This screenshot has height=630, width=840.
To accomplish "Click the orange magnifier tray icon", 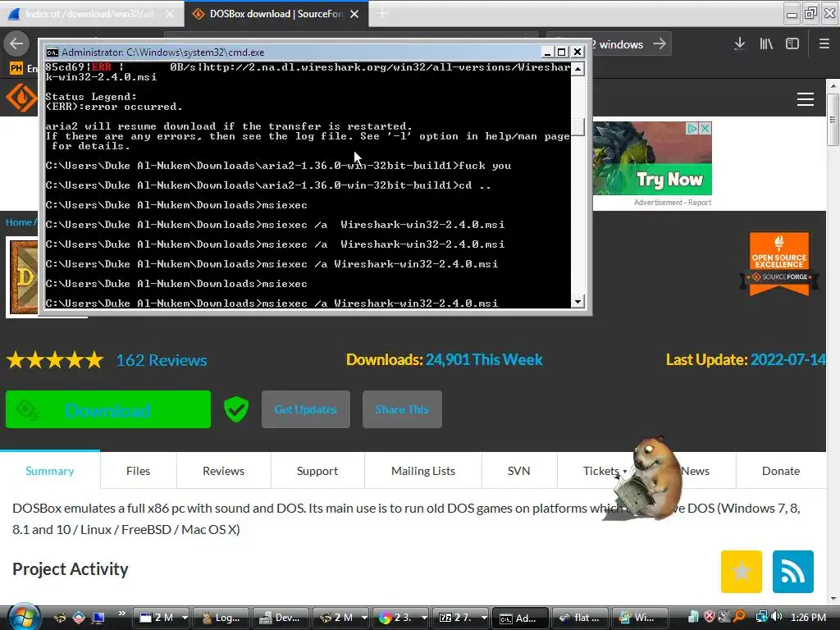I will tap(739, 617).
